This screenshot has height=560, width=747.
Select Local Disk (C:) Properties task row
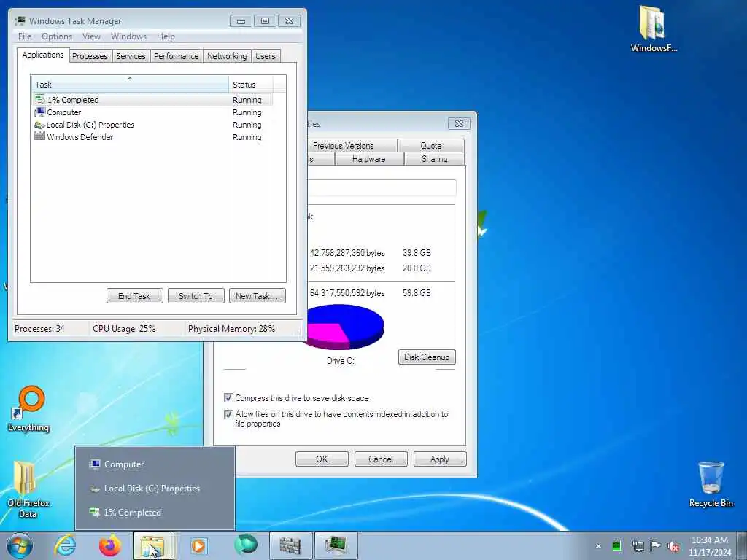coord(152,125)
